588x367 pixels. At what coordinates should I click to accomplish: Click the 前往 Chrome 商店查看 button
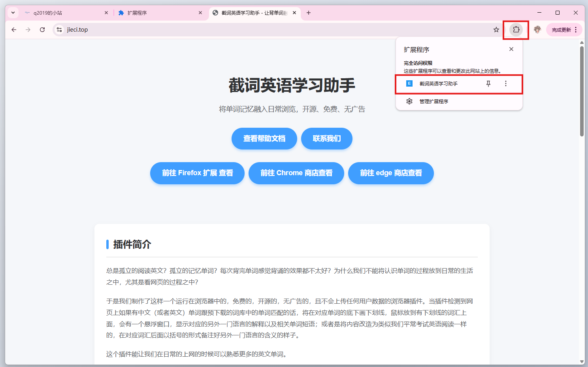click(296, 173)
